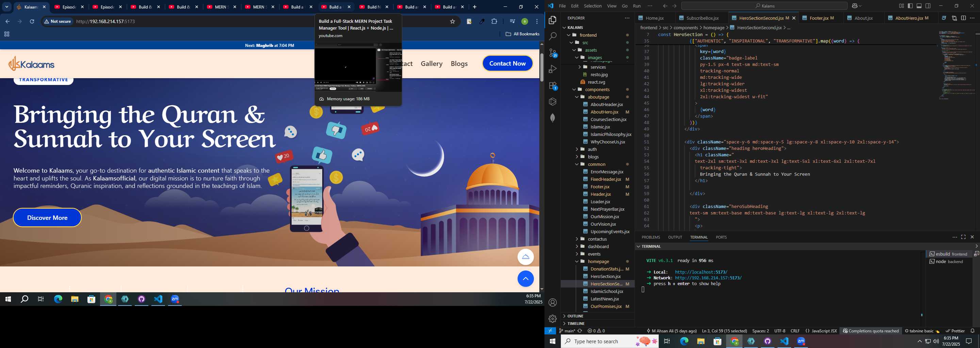
Task: Open the PORTS panel tab
Action: tap(721, 237)
